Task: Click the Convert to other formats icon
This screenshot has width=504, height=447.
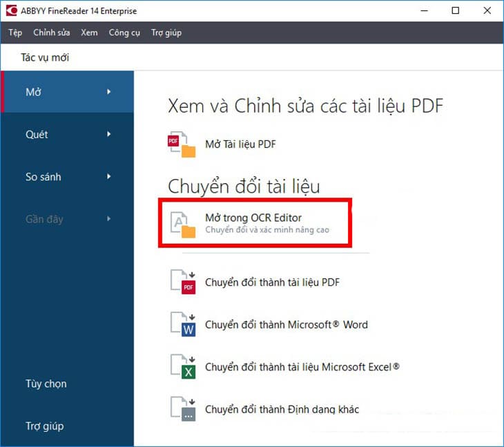Action: (183, 409)
